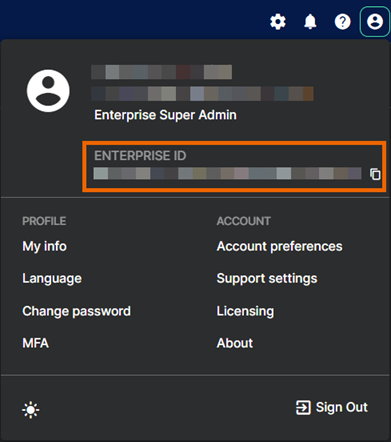This screenshot has width=391, height=442.
Task: Click the ENTERPRISE ID label
Action: (x=140, y=156)
